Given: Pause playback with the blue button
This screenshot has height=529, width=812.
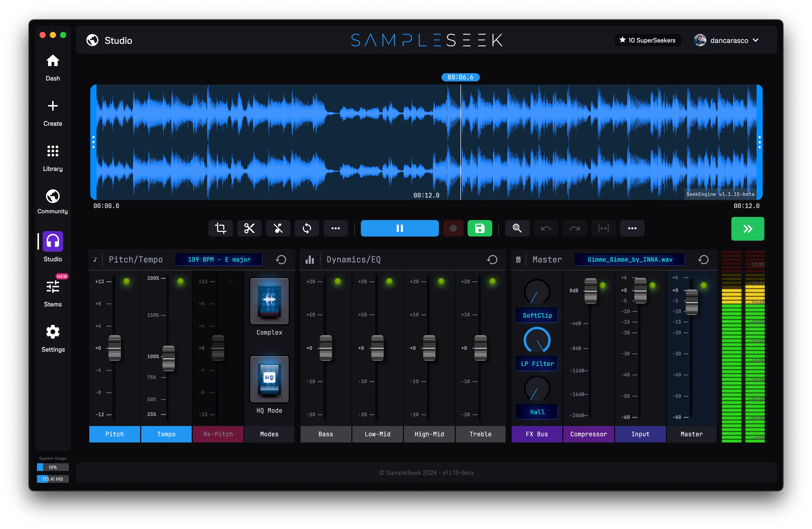Looking at the screenshot, I should coord(400,228).
